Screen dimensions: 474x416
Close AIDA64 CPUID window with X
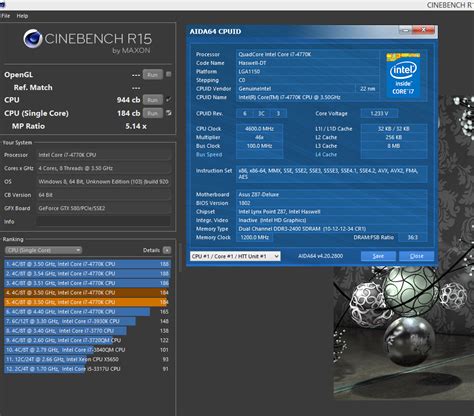[424, 30]
